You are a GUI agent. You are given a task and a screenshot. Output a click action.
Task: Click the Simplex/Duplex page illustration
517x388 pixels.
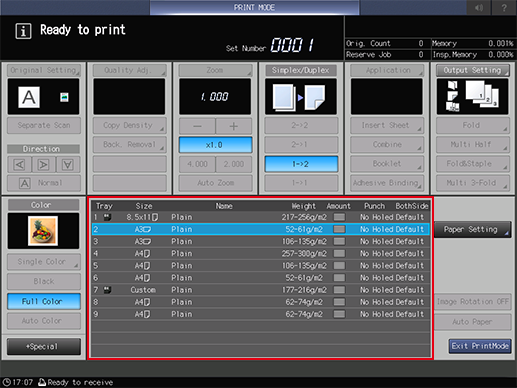301,97
